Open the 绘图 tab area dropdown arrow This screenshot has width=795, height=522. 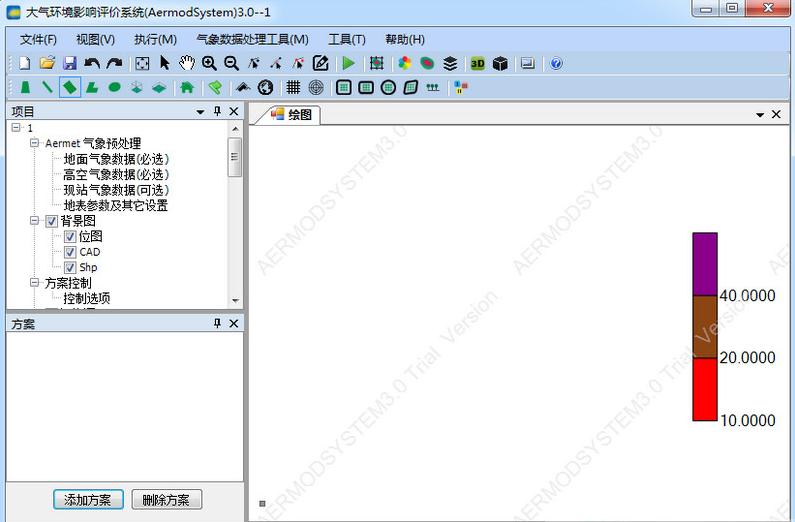760,115
